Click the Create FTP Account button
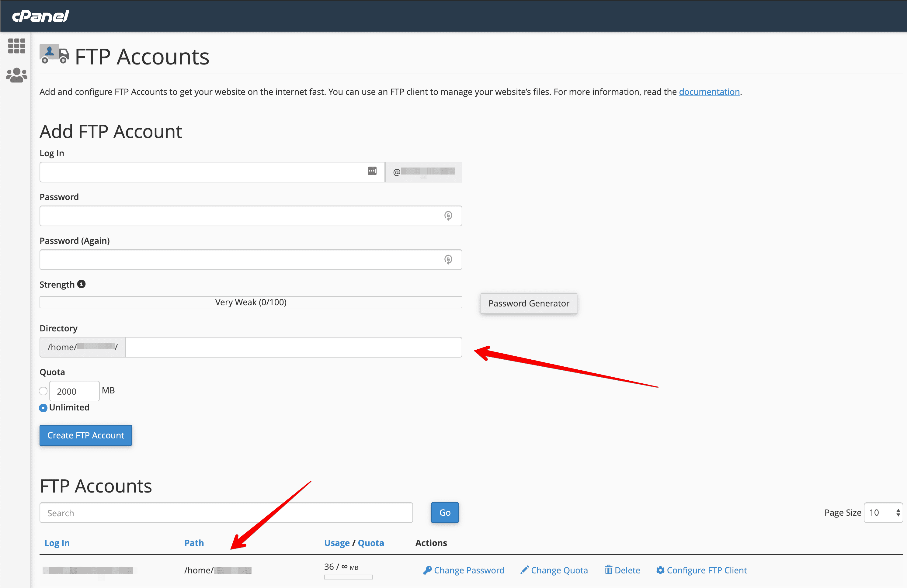 (x=86, y=435)
